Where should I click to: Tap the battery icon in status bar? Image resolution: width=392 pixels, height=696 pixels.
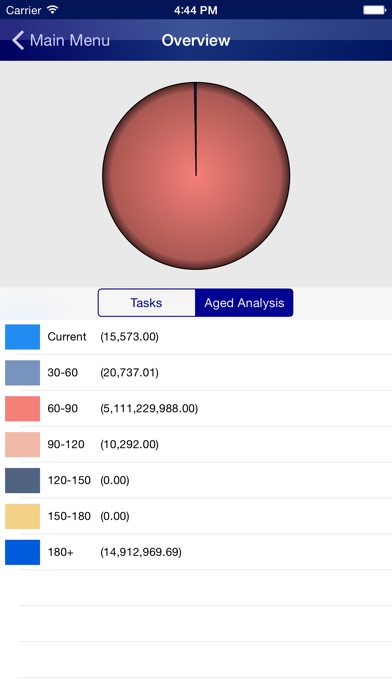pos(374,10)
